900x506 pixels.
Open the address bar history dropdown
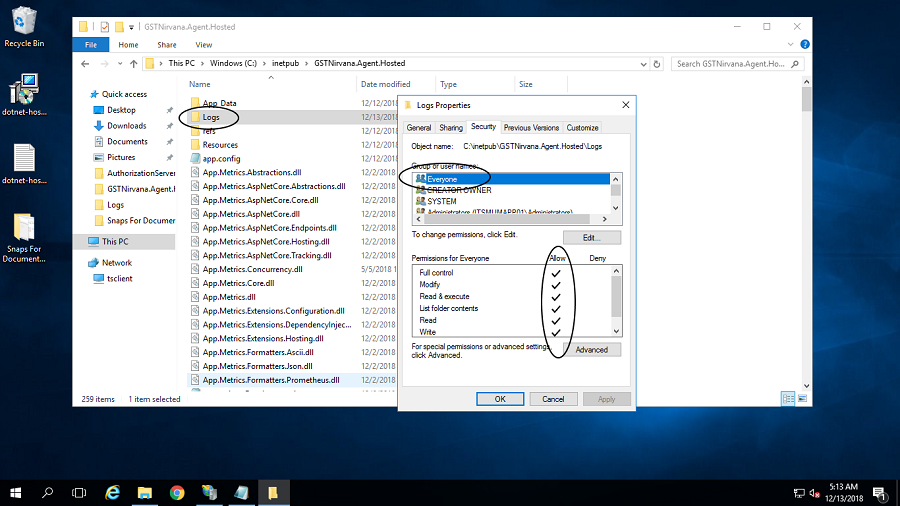(x=643, y=64)
